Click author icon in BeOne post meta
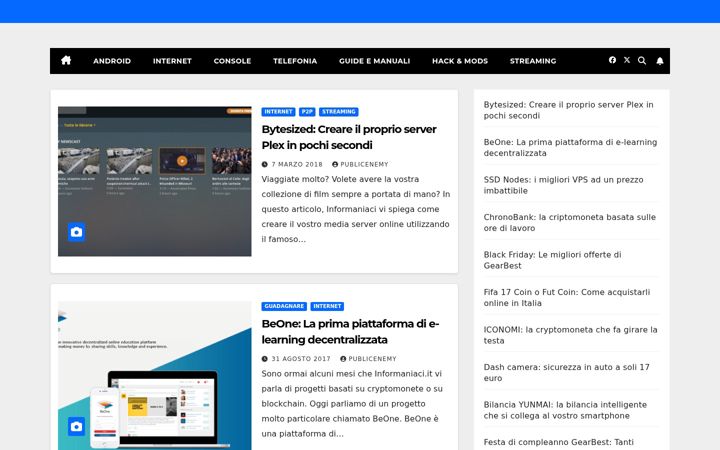 (343, 359)
